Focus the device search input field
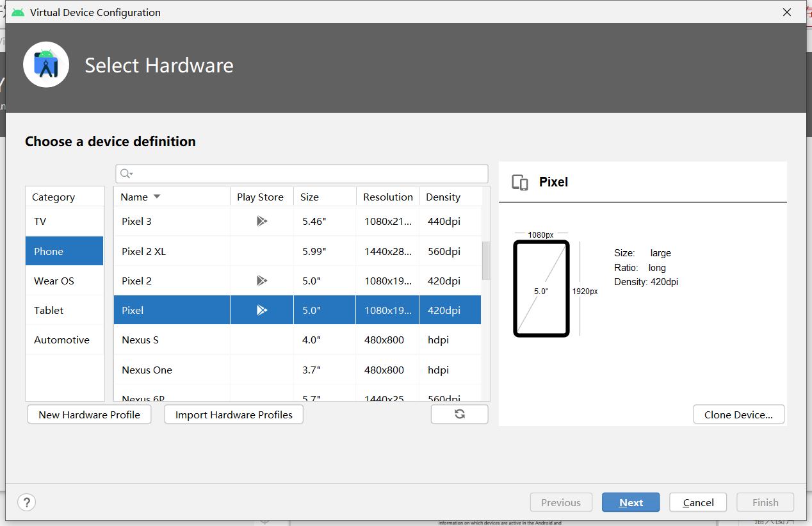The height and width of the screenshot is (526, 812). point(302,174)
